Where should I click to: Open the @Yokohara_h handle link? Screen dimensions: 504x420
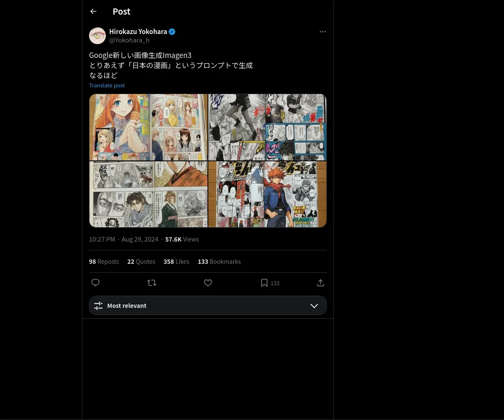[x=129, y=40]
